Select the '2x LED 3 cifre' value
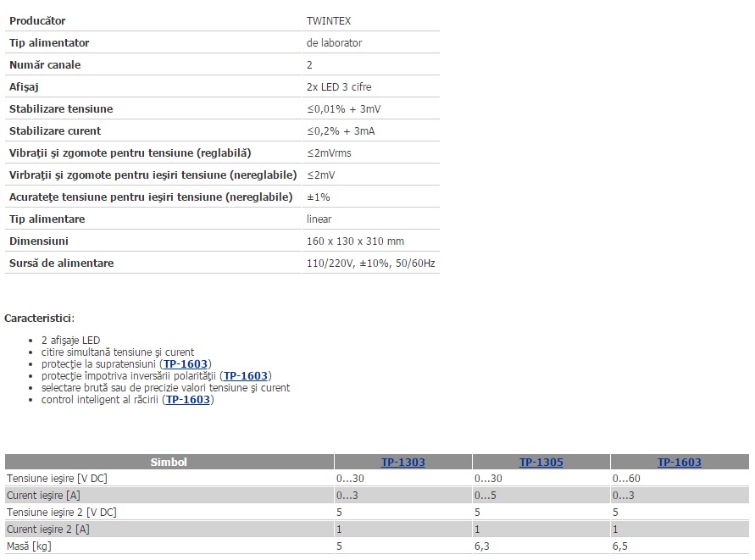 (x=339, y=87)
